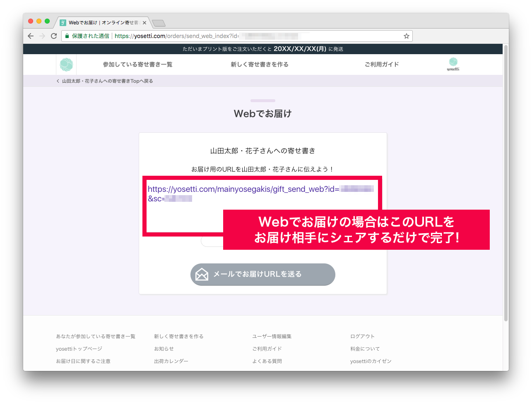This screenshot has width=532, height=404.
Task: Click the Webでお届け page heading
Action: (263, 114)
